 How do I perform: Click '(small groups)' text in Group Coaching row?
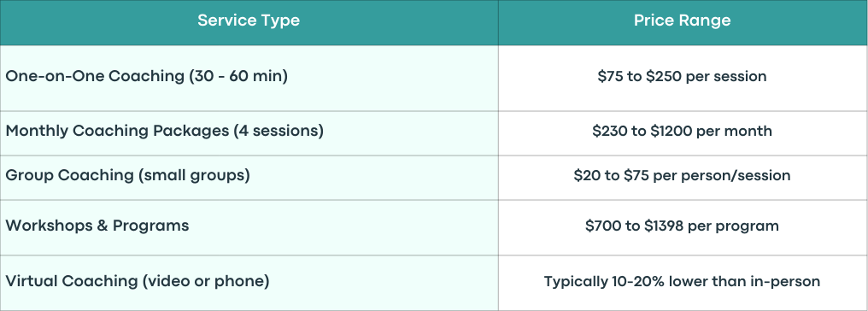pos(194,175)
